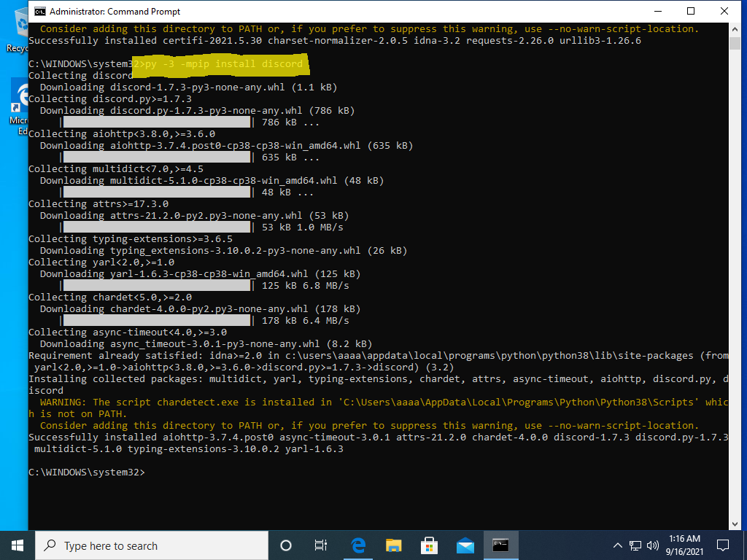Click the final 'C:\WINDOWS\system32>' prompt line
The height and width of the screenshot is (560, 747).
pos(86,472)
